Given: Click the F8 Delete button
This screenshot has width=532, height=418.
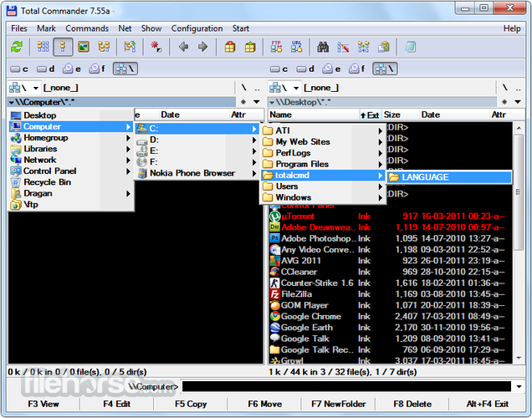Looking at the screenshot, I should pyautogui.click(x=412, y=404).
